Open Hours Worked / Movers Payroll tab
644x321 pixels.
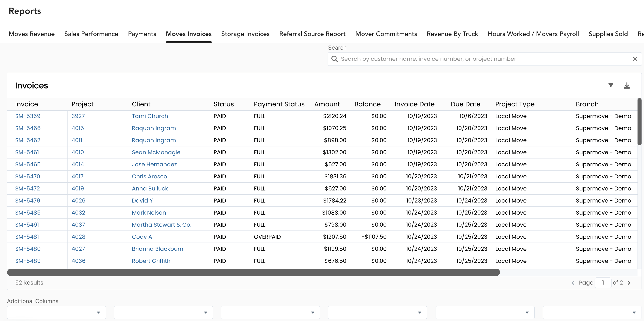[533, 34]
